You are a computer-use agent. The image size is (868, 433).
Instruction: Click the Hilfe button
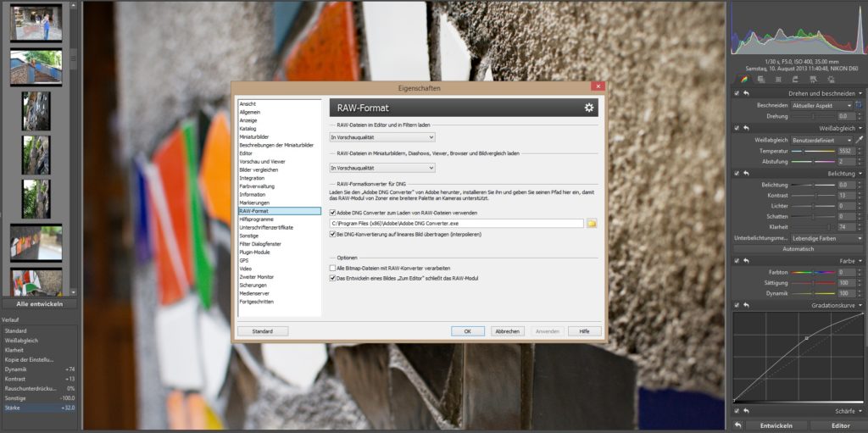(584, 331)
